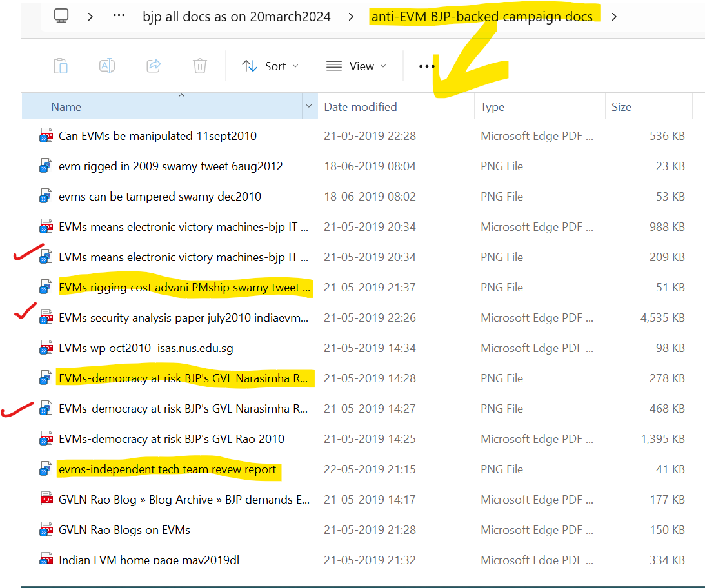Expand the Name column filter arrow

click(309, 106)
